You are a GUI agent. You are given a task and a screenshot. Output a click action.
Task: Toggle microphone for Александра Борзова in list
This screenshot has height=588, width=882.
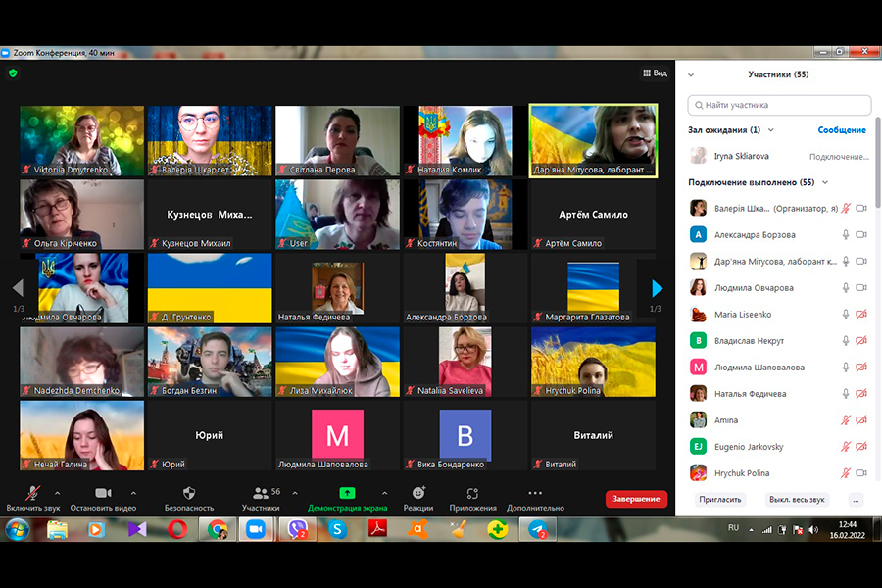(x=846, y=235)
